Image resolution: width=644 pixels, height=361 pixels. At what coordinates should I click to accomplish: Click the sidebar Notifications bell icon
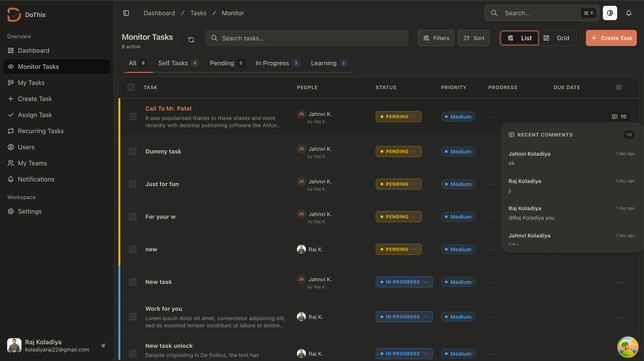click(11, 179)
